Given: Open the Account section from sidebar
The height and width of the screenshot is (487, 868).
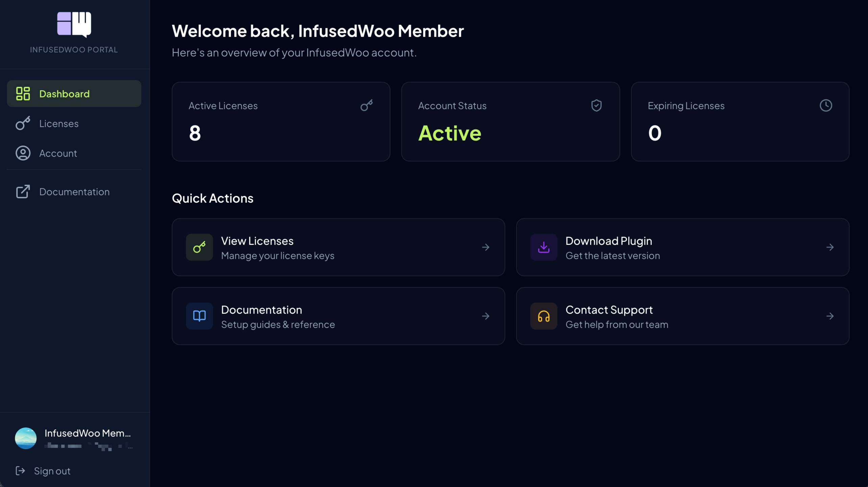Looking at the screenshot, I should click(58, 153).
